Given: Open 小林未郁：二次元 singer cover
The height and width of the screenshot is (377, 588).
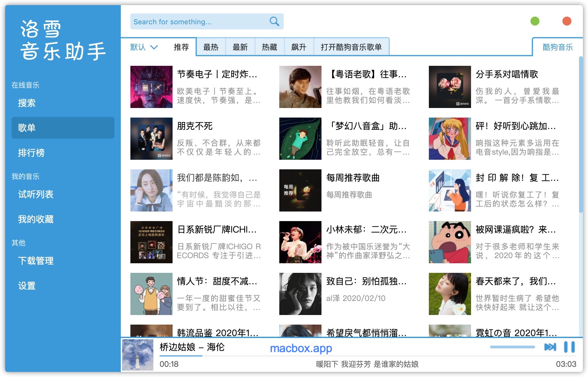Looking at the screenshot, I should [300, 242].
